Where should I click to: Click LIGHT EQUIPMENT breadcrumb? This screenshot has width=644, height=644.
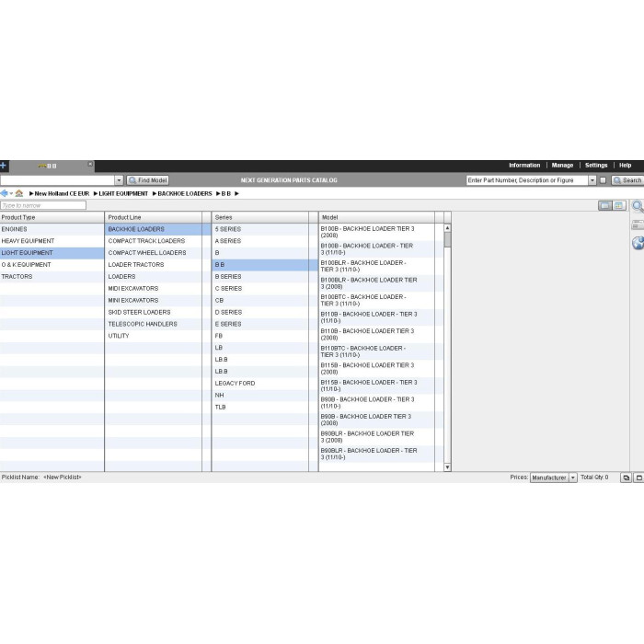click(x=123, y=193)
